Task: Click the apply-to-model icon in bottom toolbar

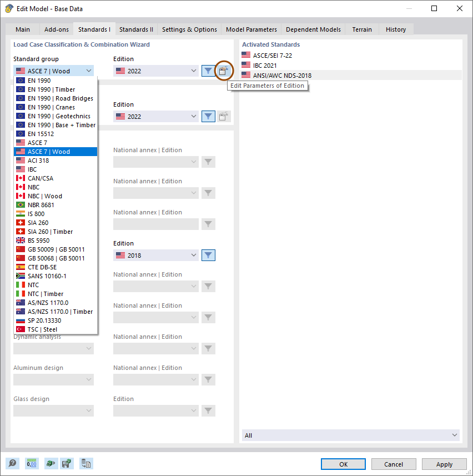Action: [50, 463]
